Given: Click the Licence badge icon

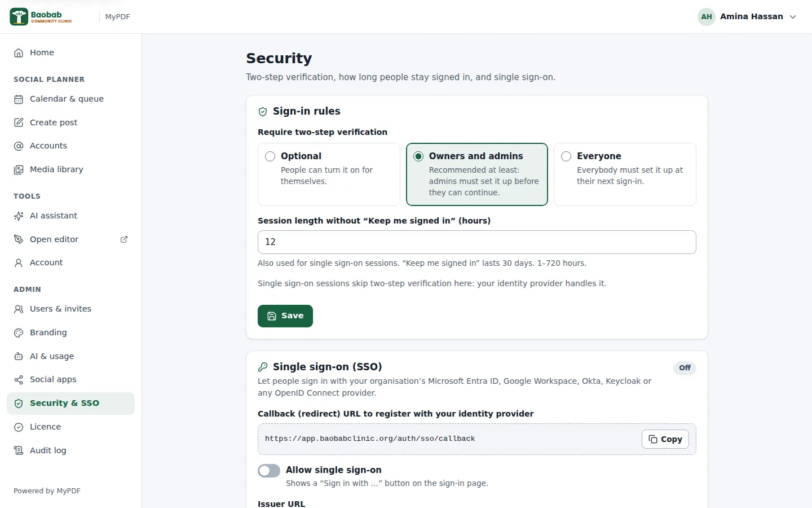Looking at the screenshot, I should click(19, 427).
